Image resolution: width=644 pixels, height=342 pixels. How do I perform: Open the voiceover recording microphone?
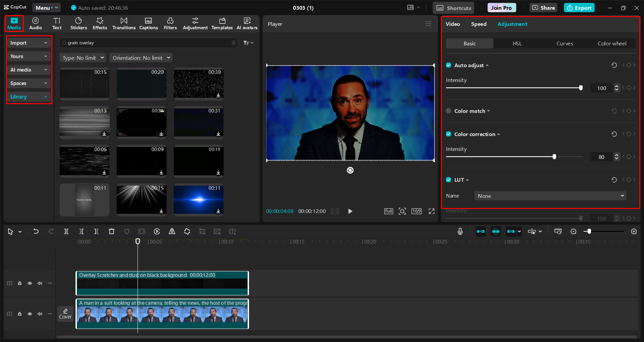(x=460, y=231)
